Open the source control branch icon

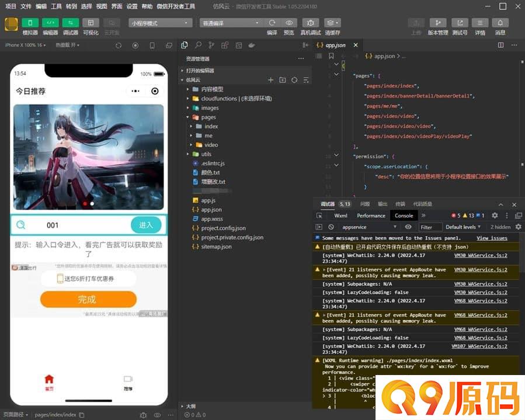click(x=211, y=45)
